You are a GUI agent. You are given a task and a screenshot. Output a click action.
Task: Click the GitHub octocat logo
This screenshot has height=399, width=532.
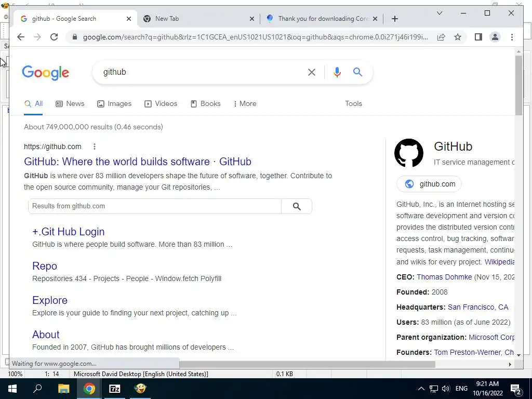[x=409, y=153]
